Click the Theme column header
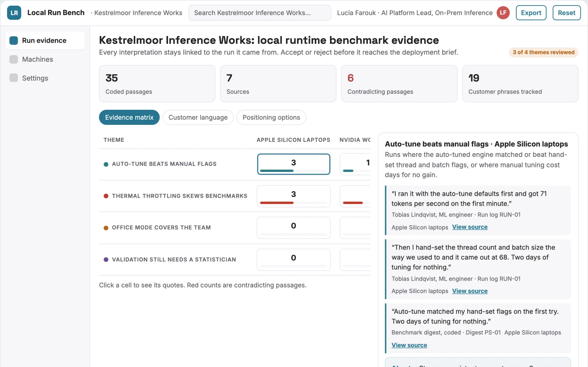The height and width of the screenshot is (367, 588). click(114, 140)
